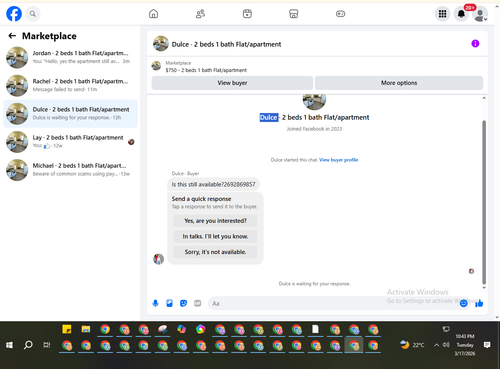
Task: Open the Gaming icon in top navigation
Action: [340, 14]
